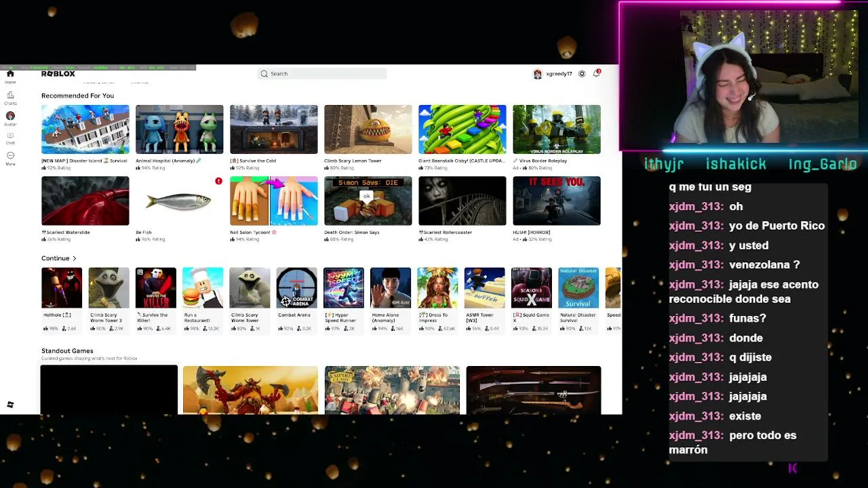The height and width of the screenshot is (488, 868).
Task: Open the Empire Clash standout game
Action: coord(392,390)
